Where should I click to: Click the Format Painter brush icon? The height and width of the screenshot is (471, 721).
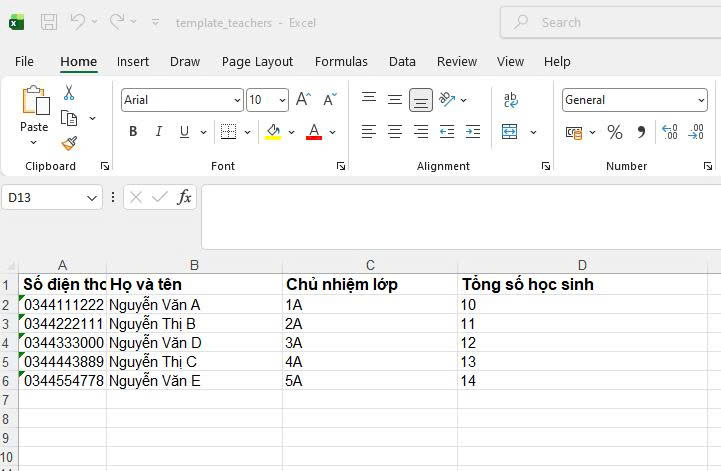[69, 144]
